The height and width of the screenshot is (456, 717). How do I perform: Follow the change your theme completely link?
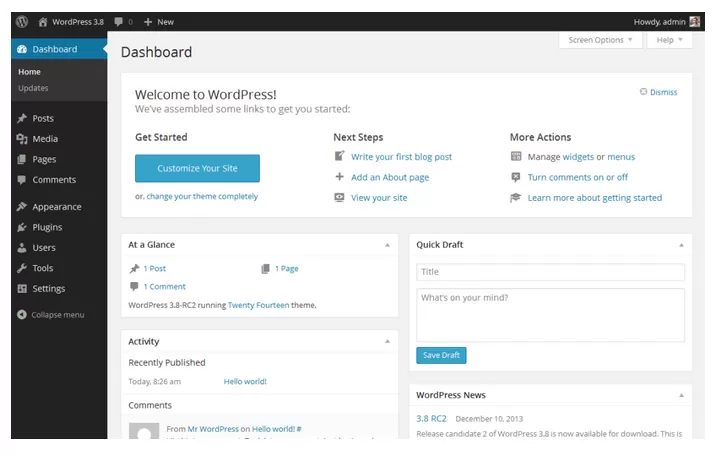pos(202,196)
